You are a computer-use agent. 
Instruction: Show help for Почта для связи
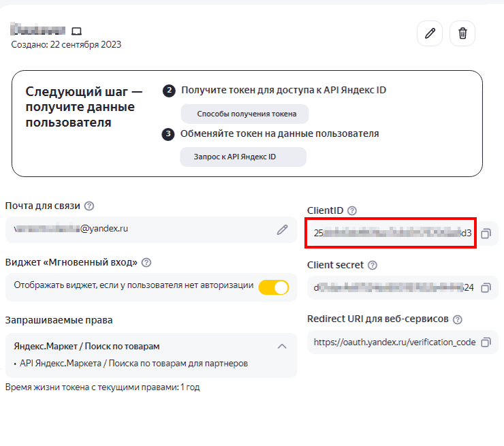(89, 206)
